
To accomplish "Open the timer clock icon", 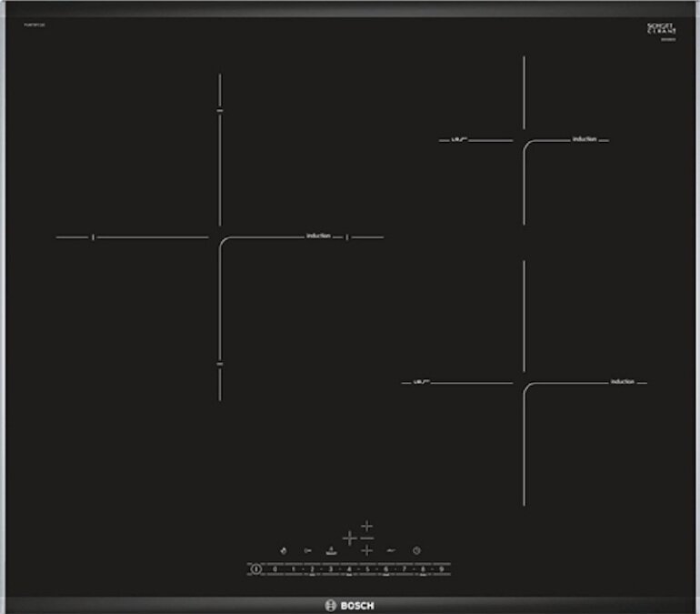I will pyautogui.click(x=415, y=550).
